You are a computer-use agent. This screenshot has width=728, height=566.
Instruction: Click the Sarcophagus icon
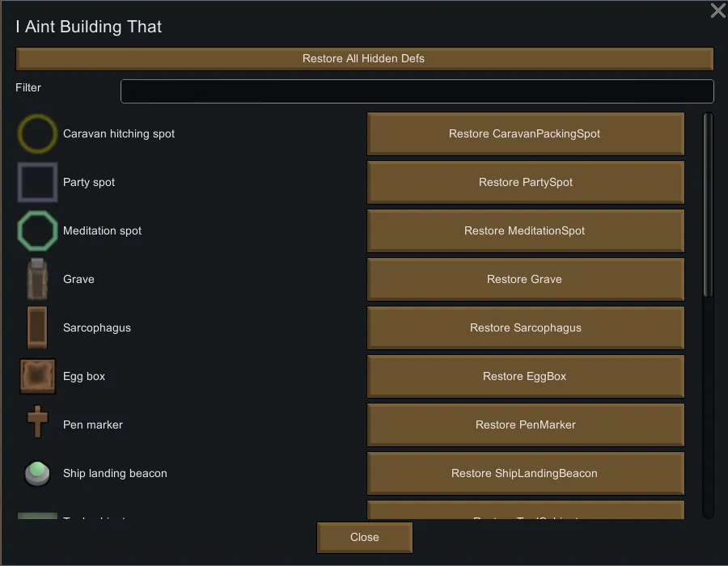tap(37, 328)
